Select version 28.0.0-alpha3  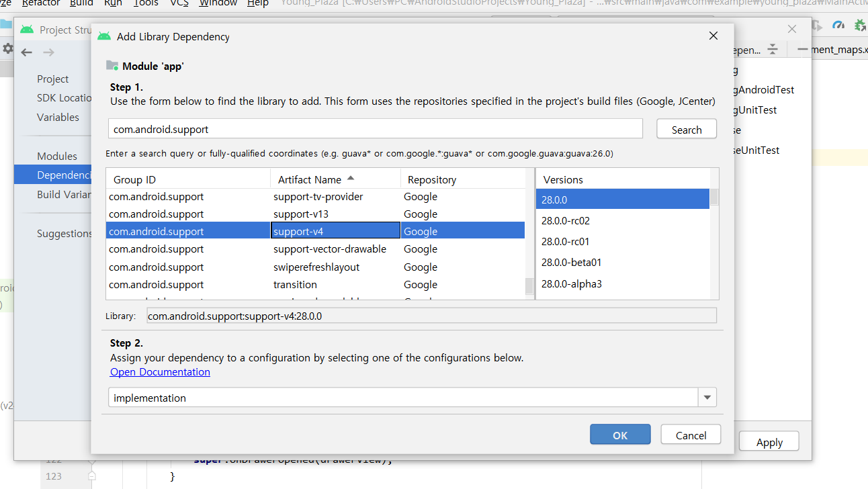tap(623, 283)
